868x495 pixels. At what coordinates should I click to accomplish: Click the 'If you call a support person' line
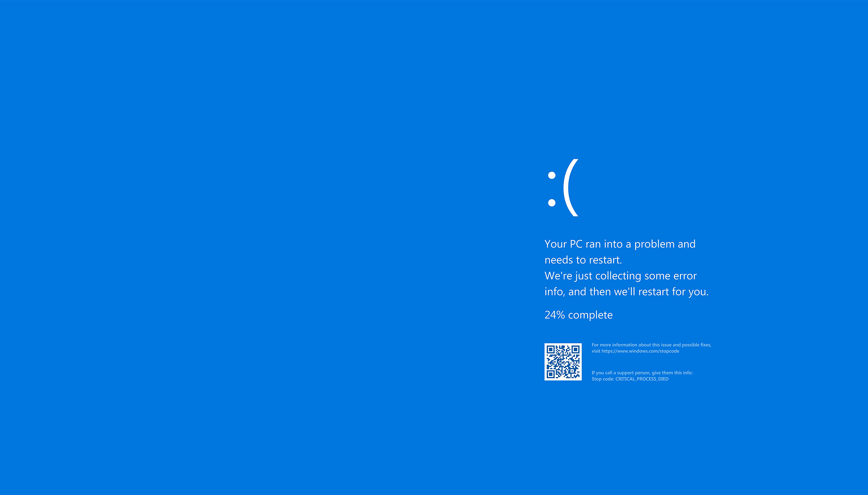(642, 373)
